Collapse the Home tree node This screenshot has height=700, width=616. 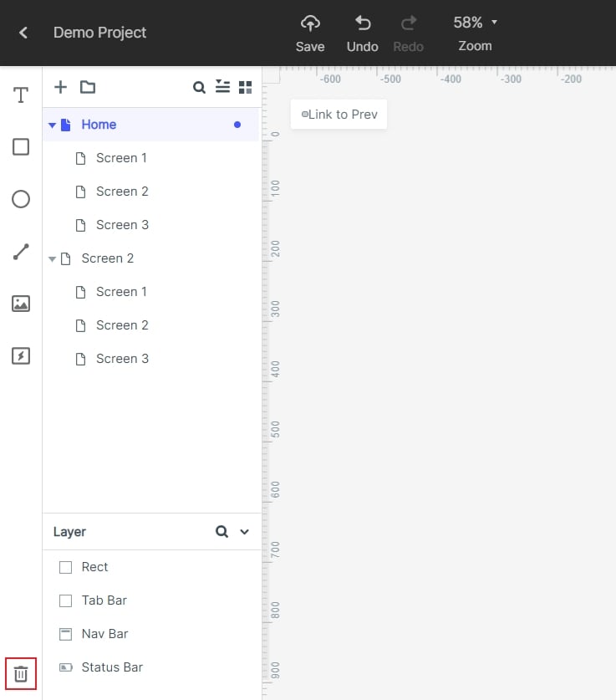point(52,125)
